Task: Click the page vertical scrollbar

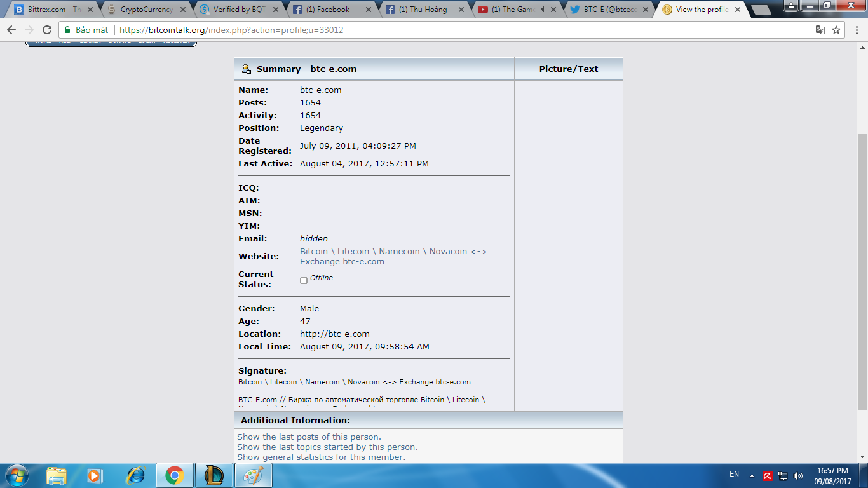Action: [862, 272]
